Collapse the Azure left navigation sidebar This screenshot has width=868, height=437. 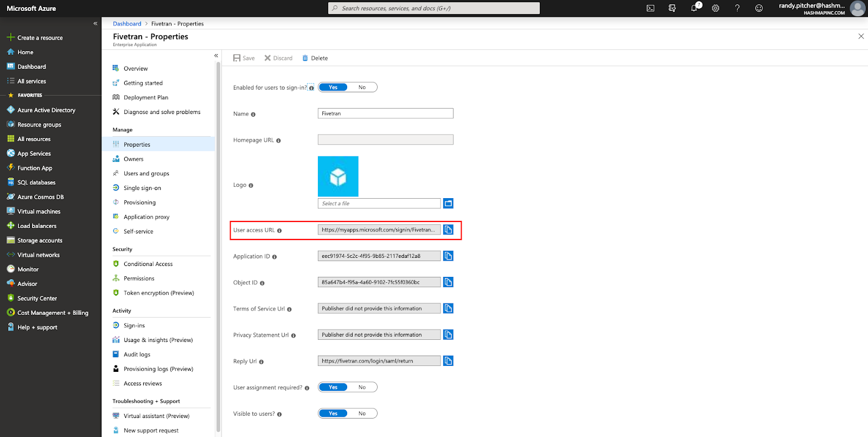(95, 23)
